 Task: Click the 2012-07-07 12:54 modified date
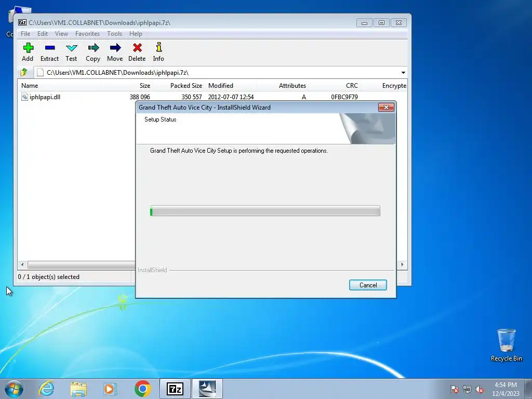coord(231,97)
